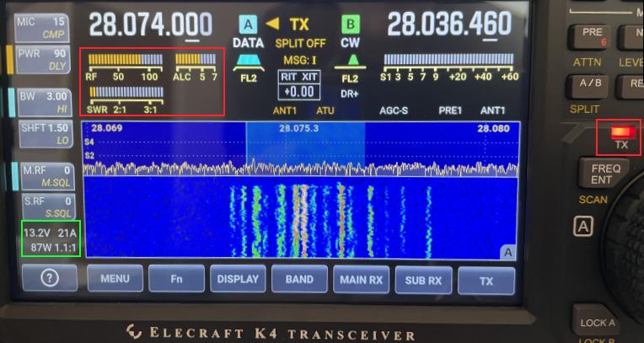Open the DISPLAY options menu
This screenshot has width=644, height=343.
(238, 279)
